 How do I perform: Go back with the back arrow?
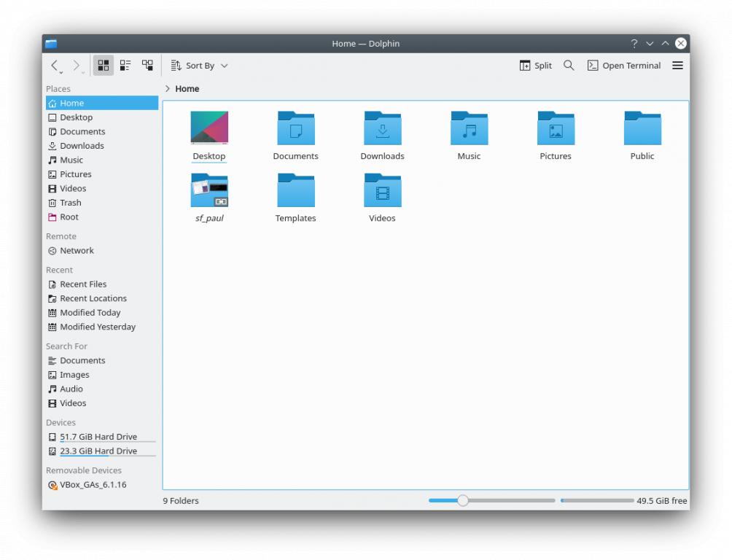click(x=56, y=66)
